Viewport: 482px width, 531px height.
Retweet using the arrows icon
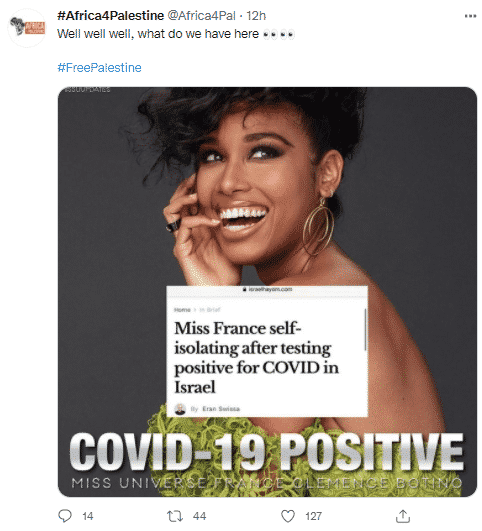coord(175,516)
